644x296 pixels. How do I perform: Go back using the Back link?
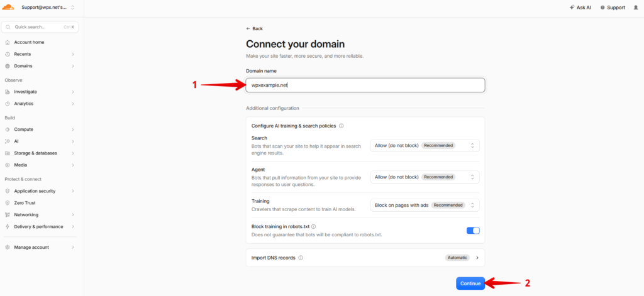coord(254,29)
